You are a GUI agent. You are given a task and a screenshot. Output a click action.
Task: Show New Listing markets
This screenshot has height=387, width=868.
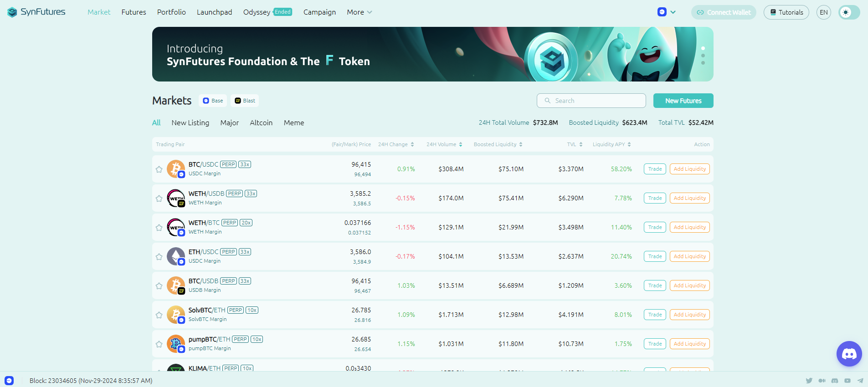[x=190, y=123]
